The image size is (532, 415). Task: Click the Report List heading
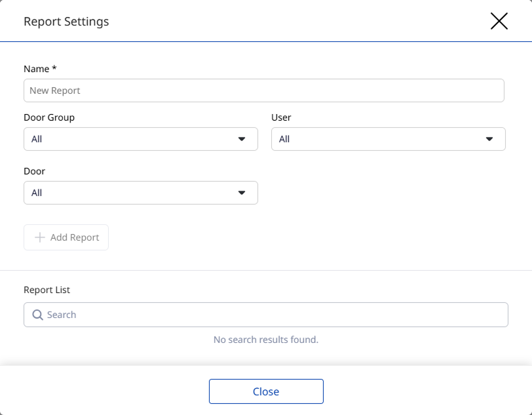[x=47, y=290]
